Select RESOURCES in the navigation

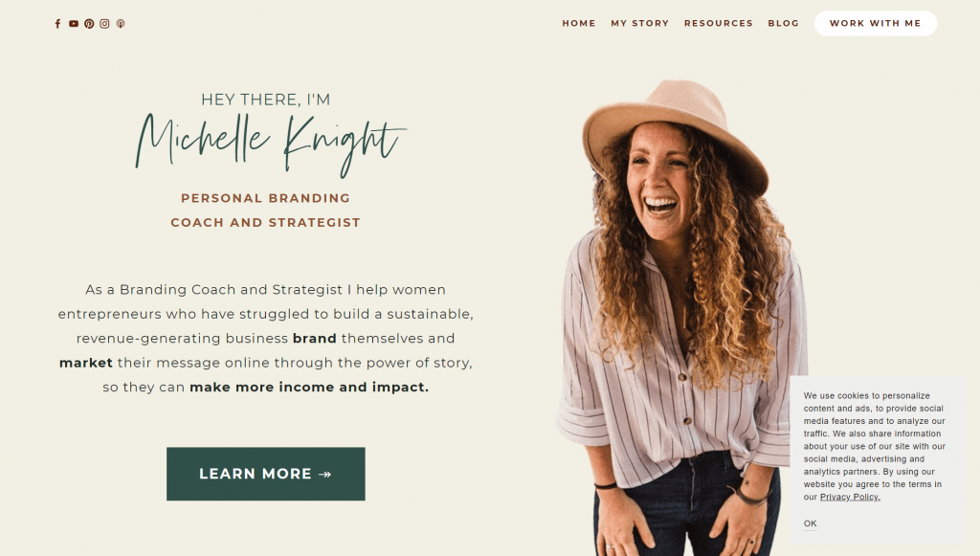pyautogui.click(x=719, y=23)
